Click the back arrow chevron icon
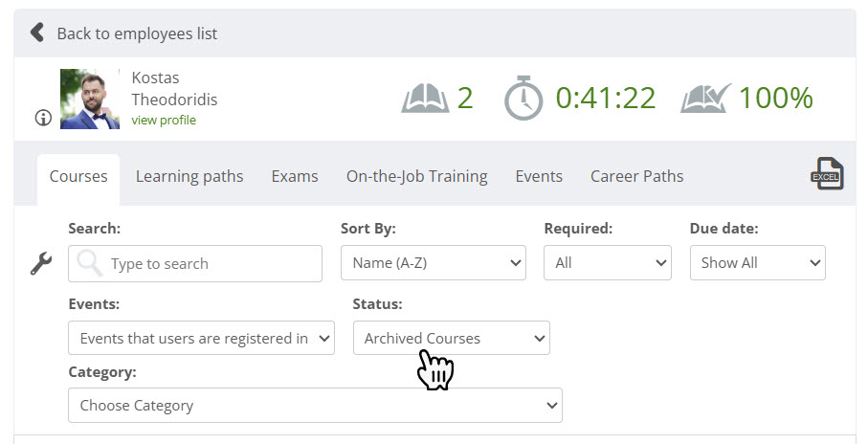This screenshot has height=444, width=868. click(37, 33)
